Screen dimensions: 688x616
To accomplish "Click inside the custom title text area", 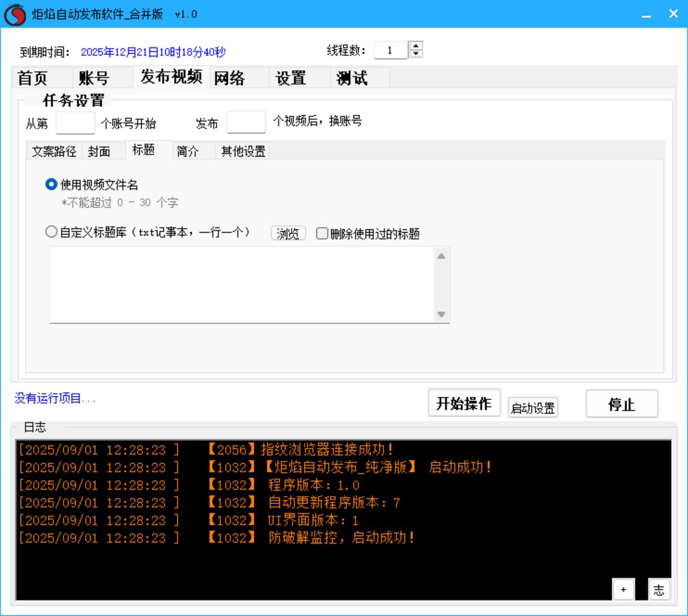I will [242, 284].
